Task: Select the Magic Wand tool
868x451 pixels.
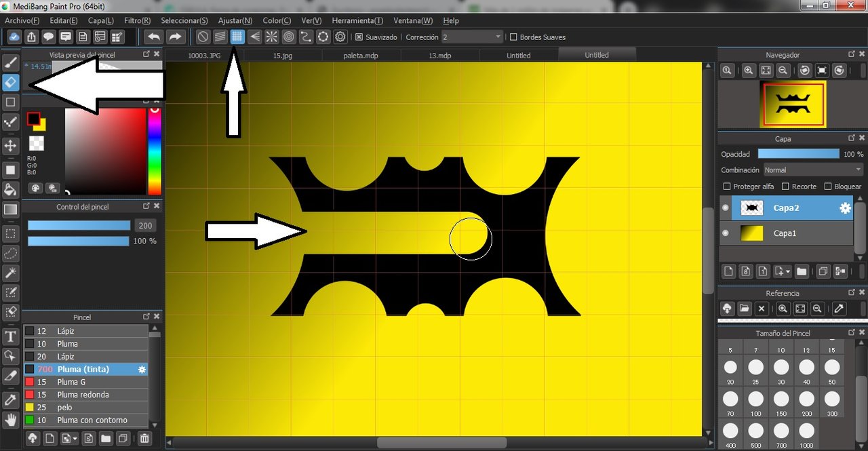Action: [10, 273]
